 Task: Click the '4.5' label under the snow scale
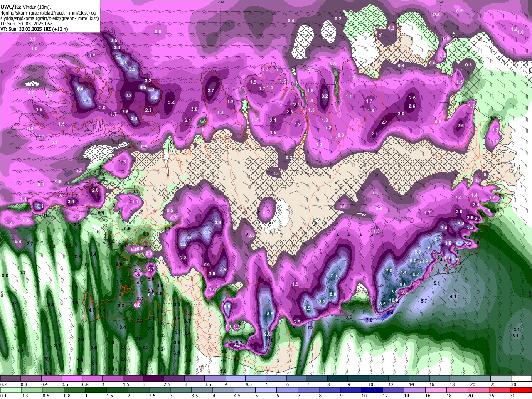click(x=249, y=384)
